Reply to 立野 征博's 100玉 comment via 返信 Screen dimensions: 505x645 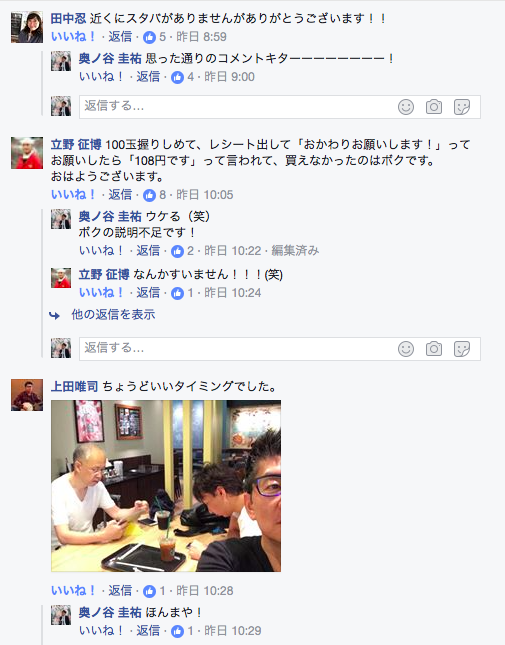click(x=120, y=195)
